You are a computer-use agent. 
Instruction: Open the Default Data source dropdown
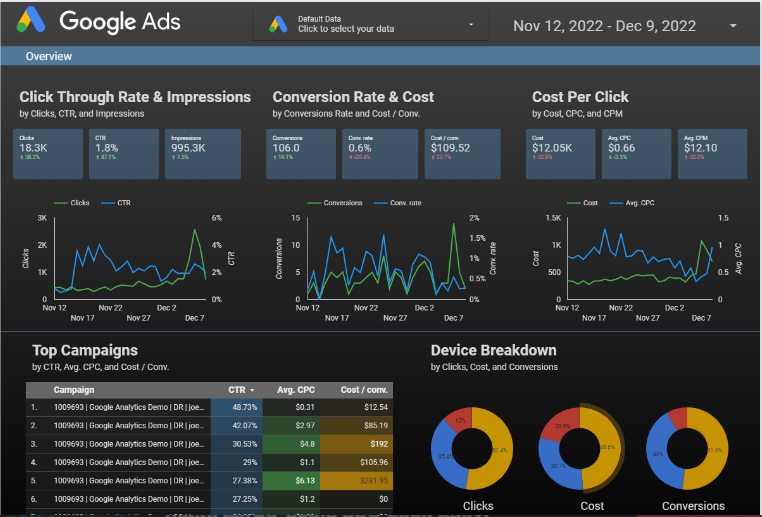(371, 24)
